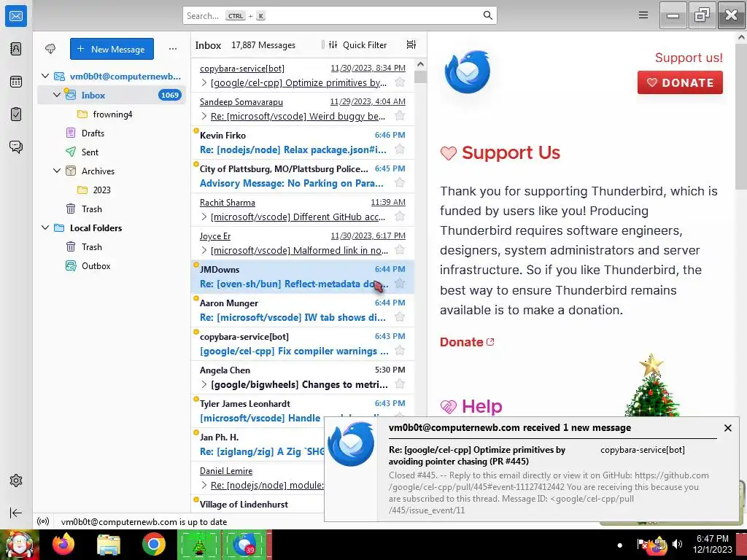Expand Joyce Er thread

[204, 250]
